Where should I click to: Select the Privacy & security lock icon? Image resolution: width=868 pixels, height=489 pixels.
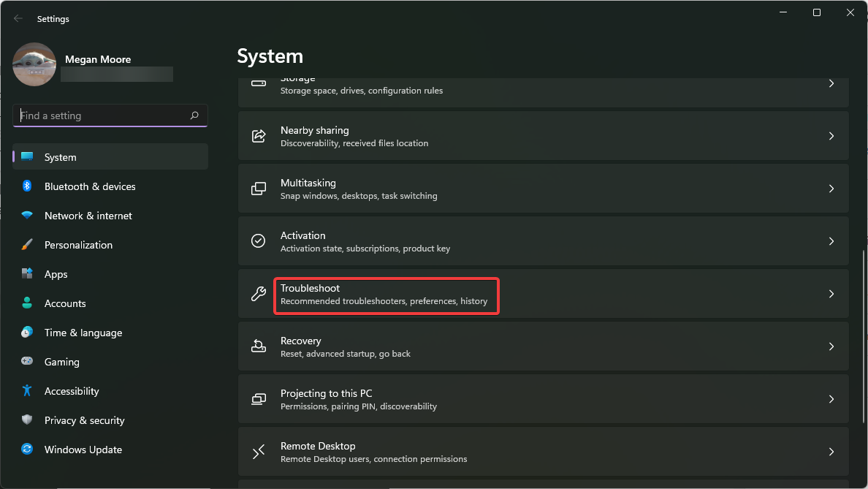click(x=27, y=420)
